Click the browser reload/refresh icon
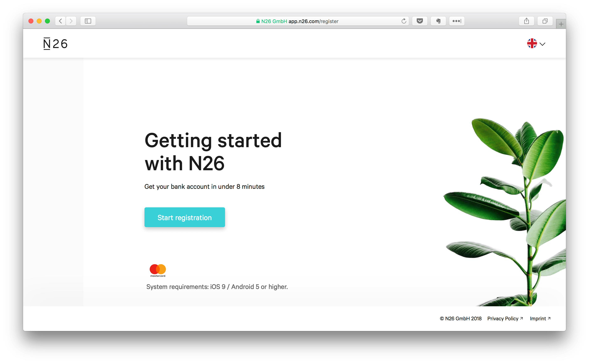The height and width of the screenshot is (364, 589). (x=403, y=21)
